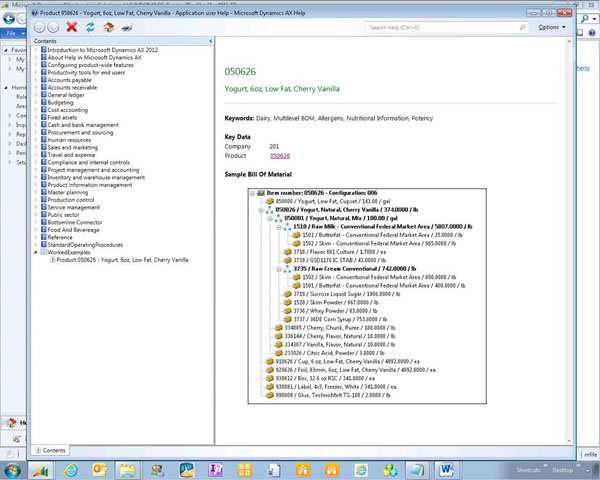This screenshot has height=480, width=600.
Task: Go to Help home page icon
Action: pos(109,27)
